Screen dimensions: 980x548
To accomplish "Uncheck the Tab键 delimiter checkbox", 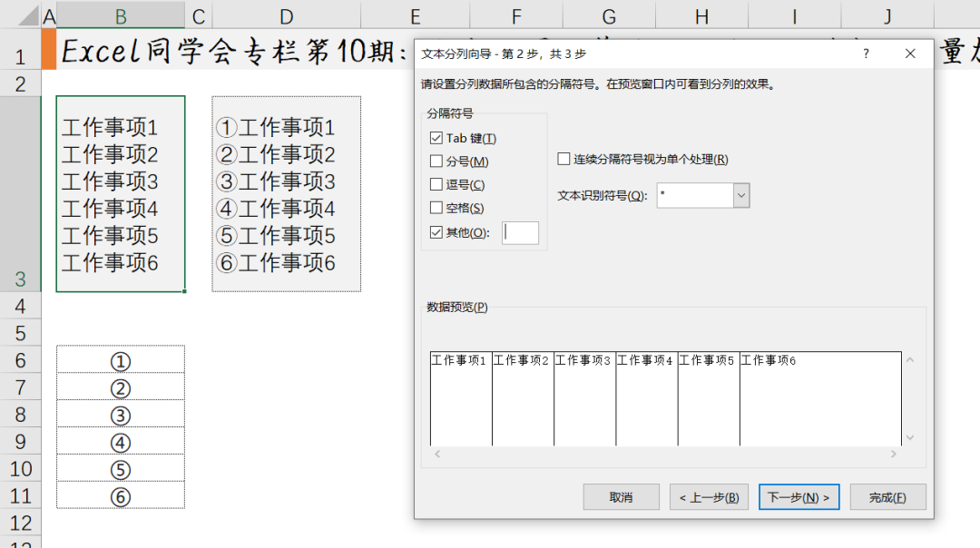I will (436, 139).
